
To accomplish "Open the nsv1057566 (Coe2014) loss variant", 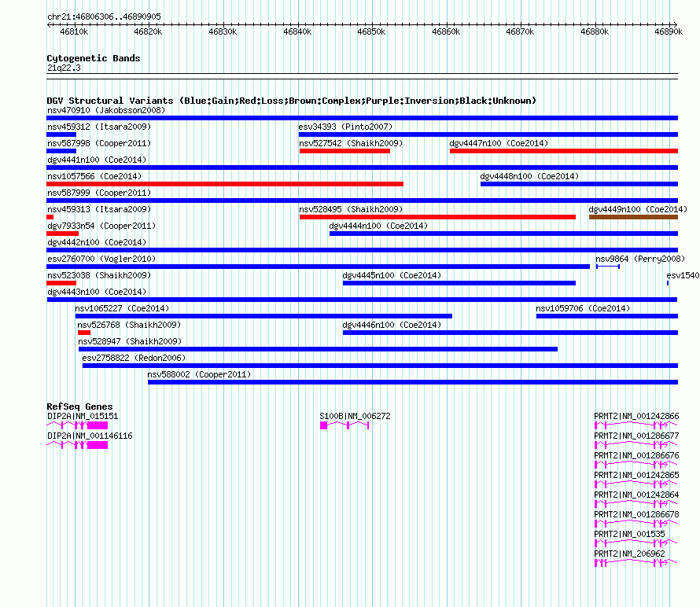I will (225, 184).
